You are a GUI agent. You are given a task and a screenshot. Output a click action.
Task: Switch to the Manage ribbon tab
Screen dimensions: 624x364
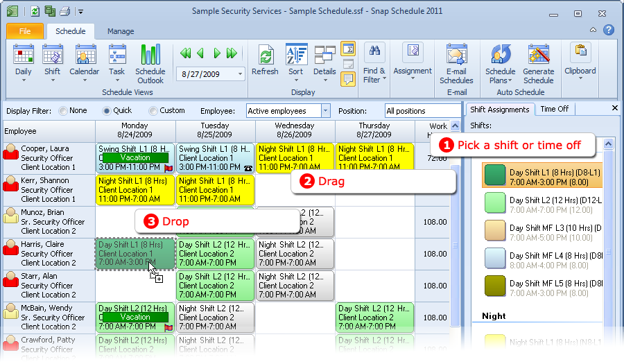[x=121, y=31]
